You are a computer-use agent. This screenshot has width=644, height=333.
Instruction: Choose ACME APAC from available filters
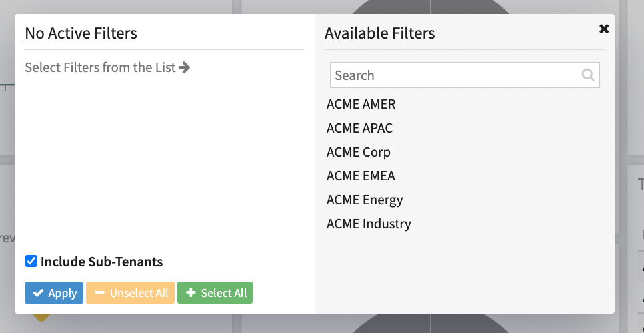359,129
